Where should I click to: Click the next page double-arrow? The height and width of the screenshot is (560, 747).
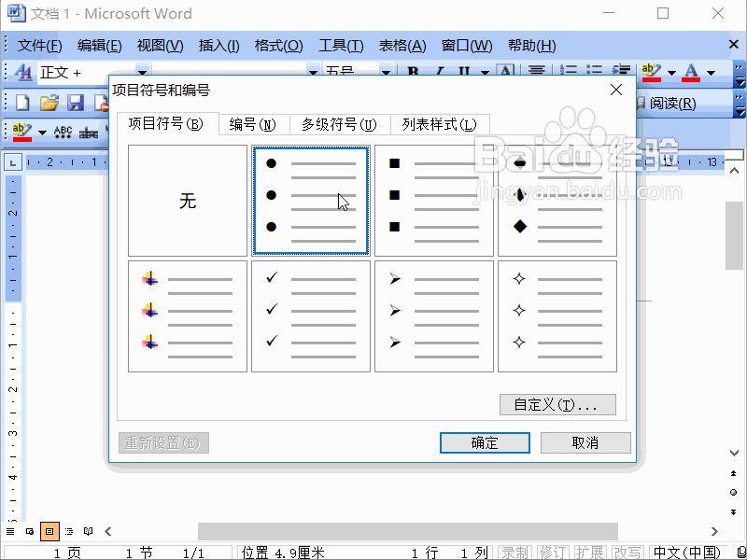[734, 511]
